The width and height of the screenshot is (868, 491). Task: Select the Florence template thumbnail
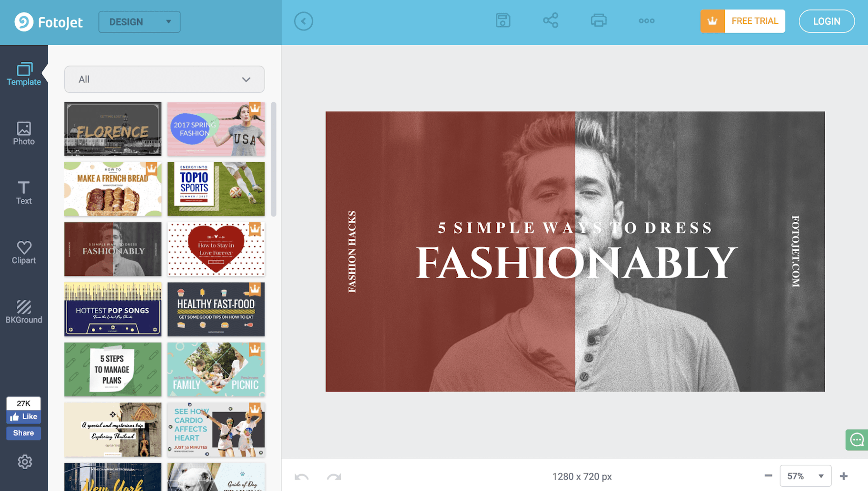113,129
